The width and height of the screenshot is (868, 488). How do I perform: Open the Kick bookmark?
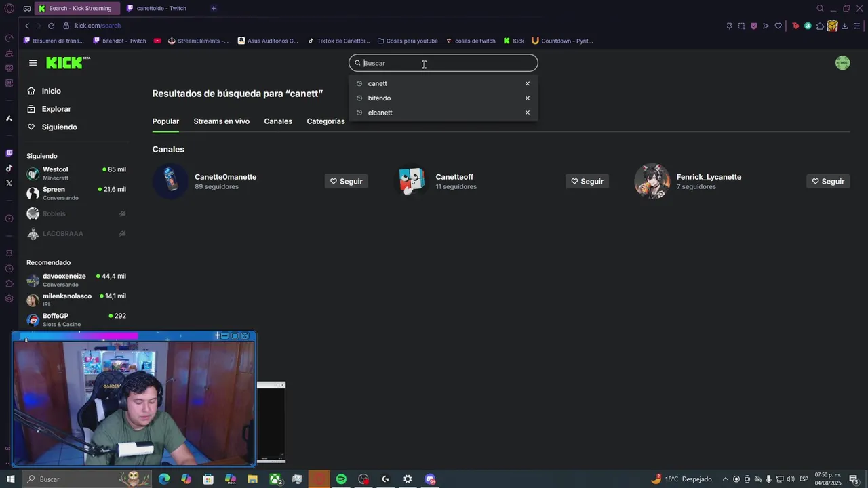pos(514,41)
